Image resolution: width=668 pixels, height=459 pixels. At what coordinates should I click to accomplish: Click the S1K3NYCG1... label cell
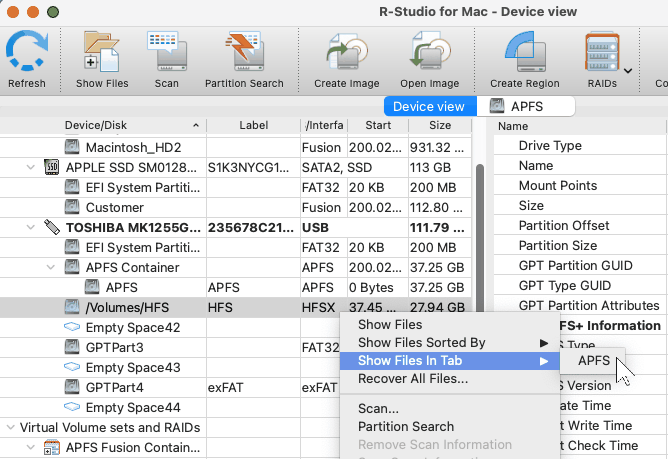248,167
